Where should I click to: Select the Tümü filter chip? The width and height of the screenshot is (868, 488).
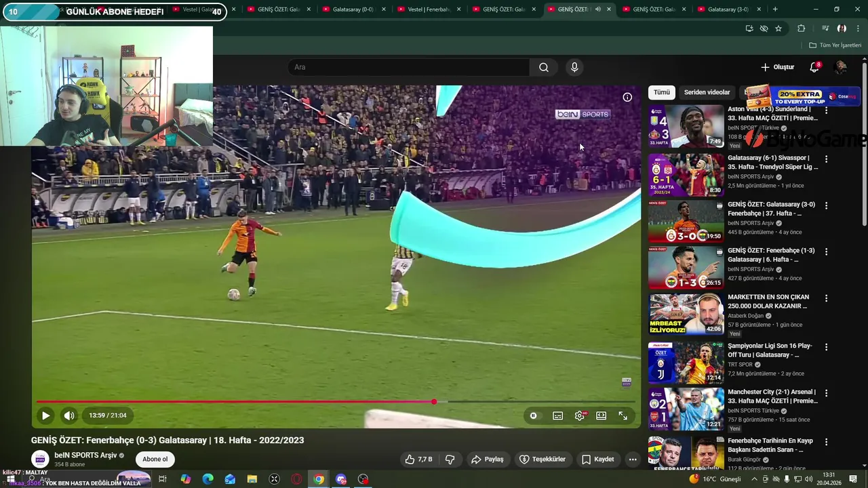pos(662,92)
